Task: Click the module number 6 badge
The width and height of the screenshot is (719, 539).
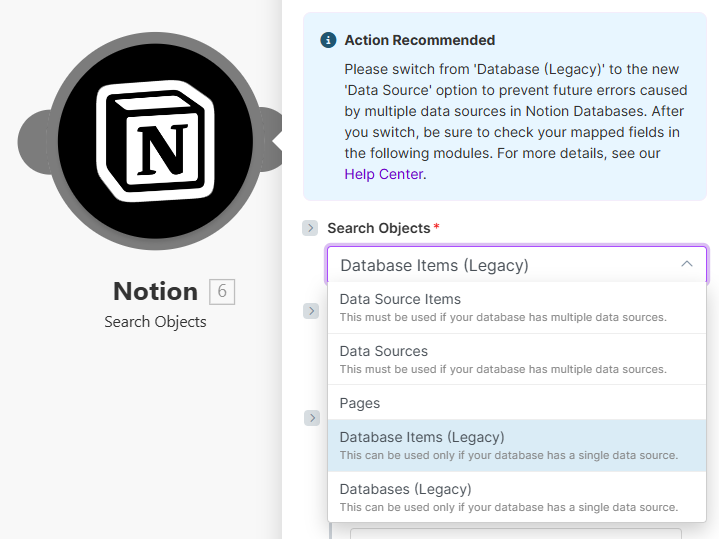Action: click(222, 291)
